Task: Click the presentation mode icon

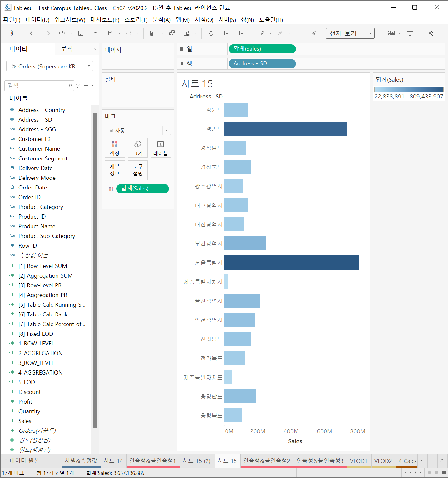Action: [x=410, y=33]
